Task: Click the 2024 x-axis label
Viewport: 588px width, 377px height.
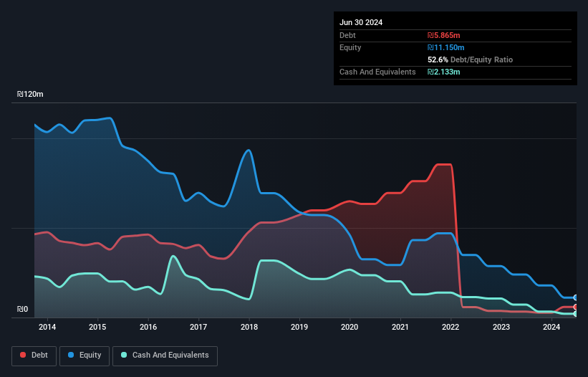Action: tap(551, 327)
